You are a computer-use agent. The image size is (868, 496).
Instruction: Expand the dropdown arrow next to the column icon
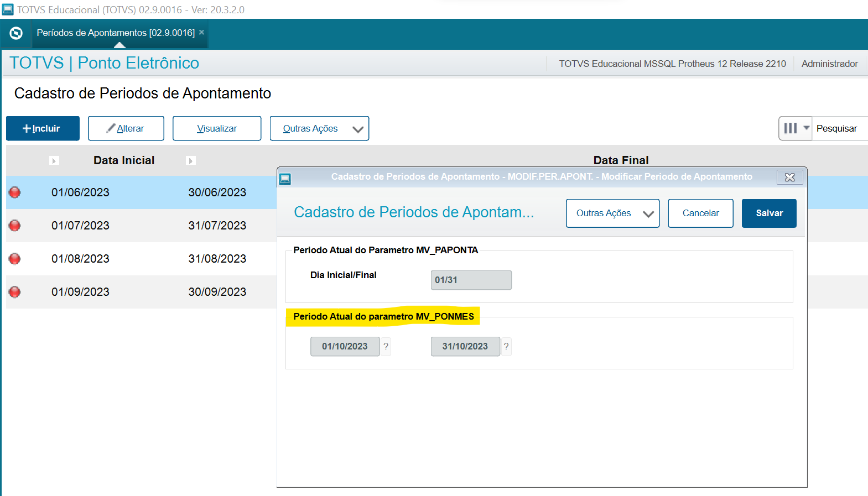807,128
